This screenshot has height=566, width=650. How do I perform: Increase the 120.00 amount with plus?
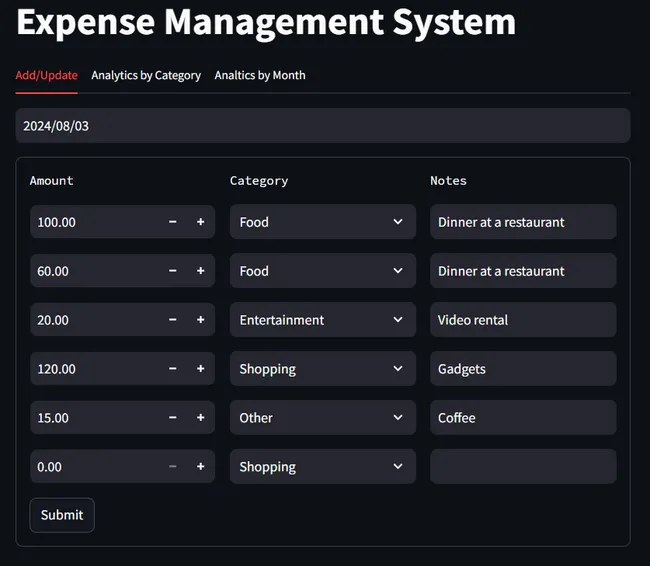click(x=201, y=369)
